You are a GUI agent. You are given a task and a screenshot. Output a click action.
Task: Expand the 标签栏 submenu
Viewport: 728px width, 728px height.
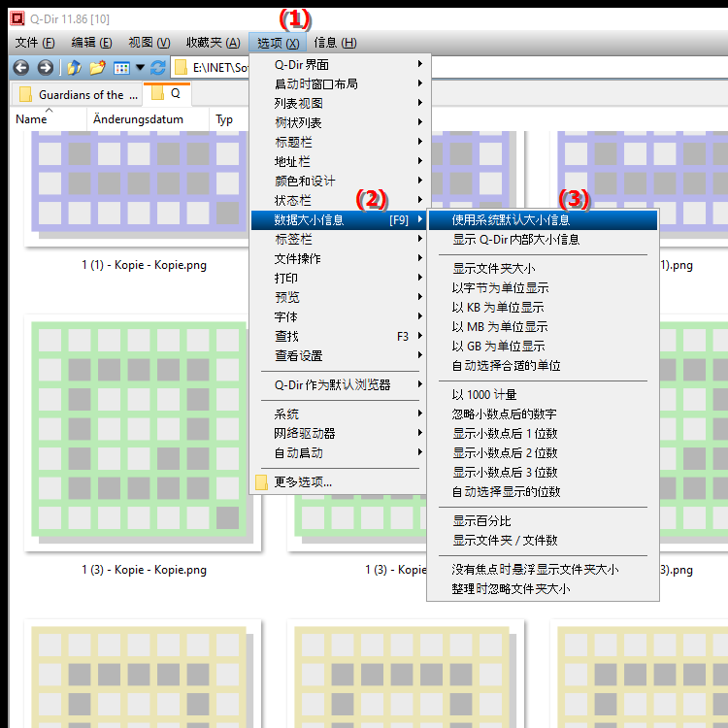[x=339, y=239]
